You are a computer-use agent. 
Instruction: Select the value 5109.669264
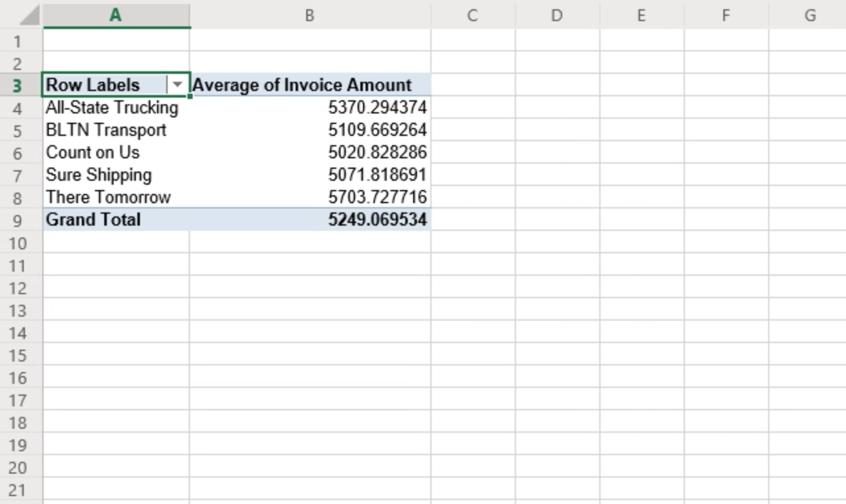[377, 130]
